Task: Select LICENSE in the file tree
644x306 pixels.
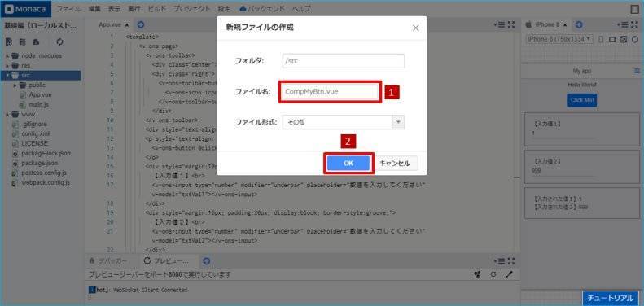Action: point(34,143)
